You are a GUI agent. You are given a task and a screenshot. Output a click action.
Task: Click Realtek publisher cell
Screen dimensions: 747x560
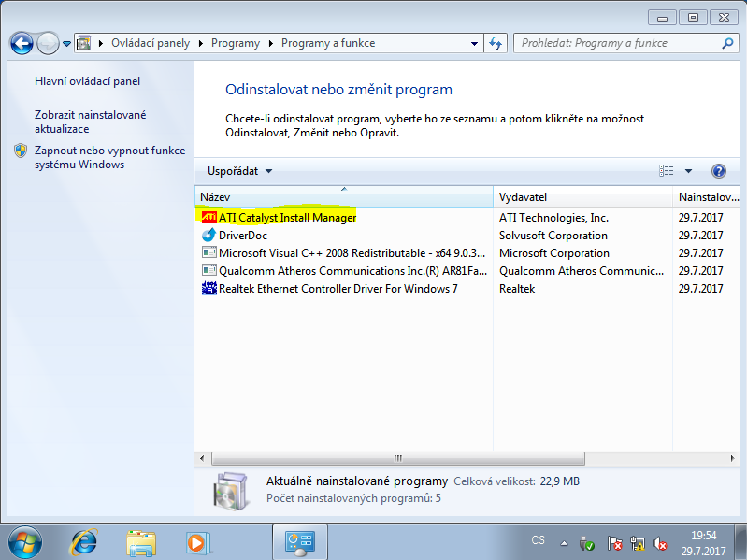tap(517, 289)
